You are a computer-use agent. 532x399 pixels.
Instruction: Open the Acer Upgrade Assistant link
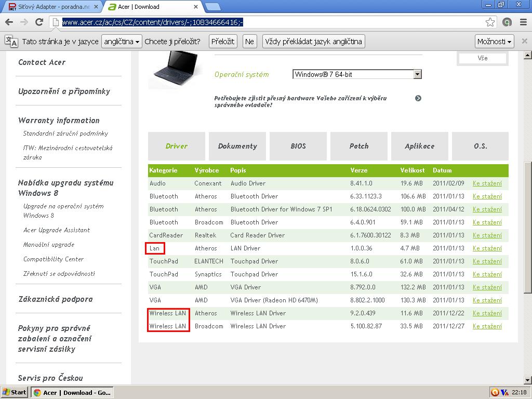[57, 230]
